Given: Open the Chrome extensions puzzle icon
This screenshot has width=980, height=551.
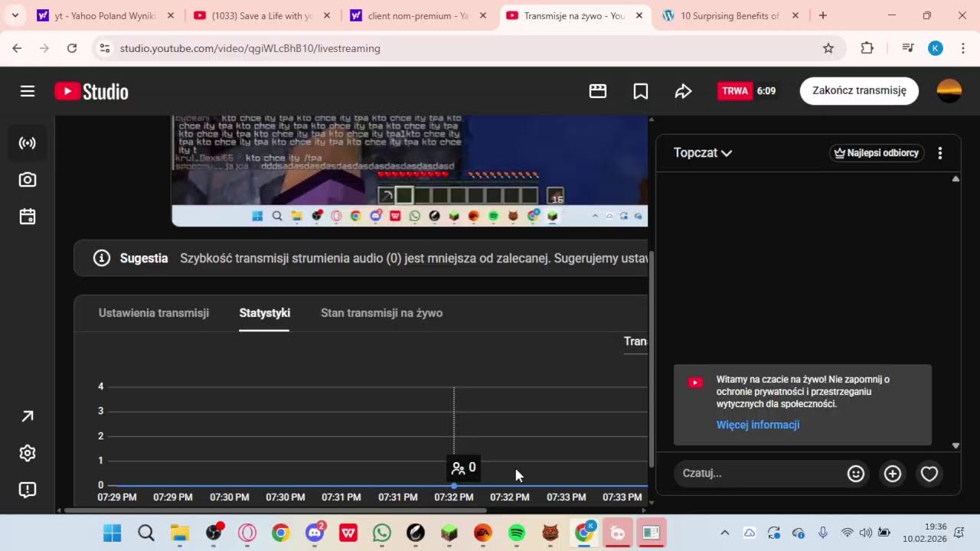Looking at the screenshot, I should click(867, 48).
